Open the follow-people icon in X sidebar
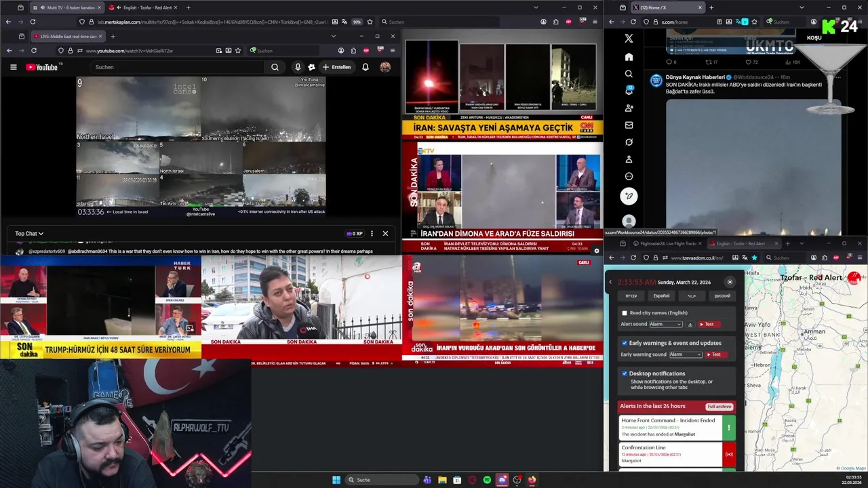 (629, 108)
